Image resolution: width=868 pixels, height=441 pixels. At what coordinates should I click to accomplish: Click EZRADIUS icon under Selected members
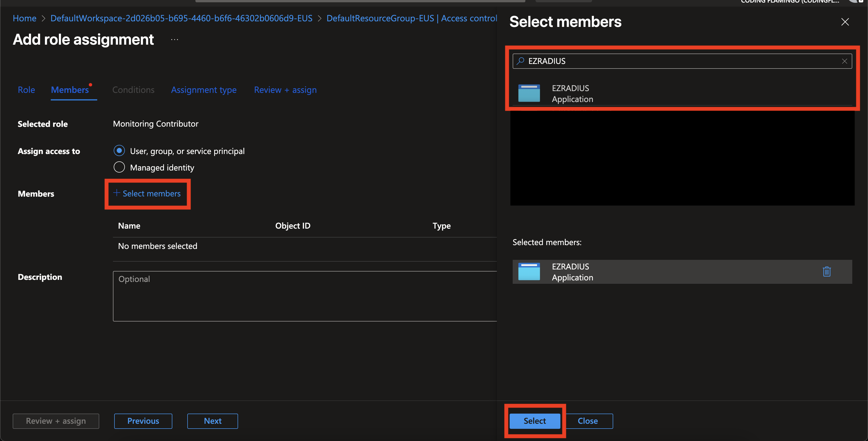(x=529, y=272)
